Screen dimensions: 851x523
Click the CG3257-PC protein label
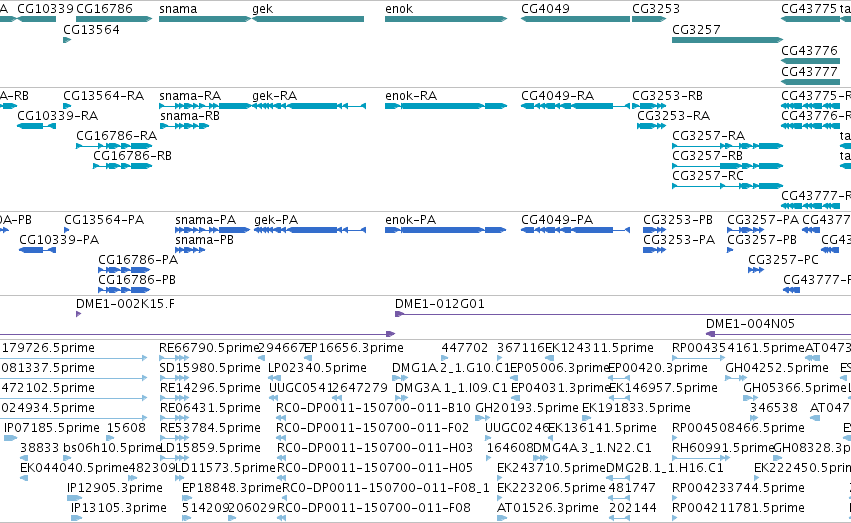click(x=783, y=260)
